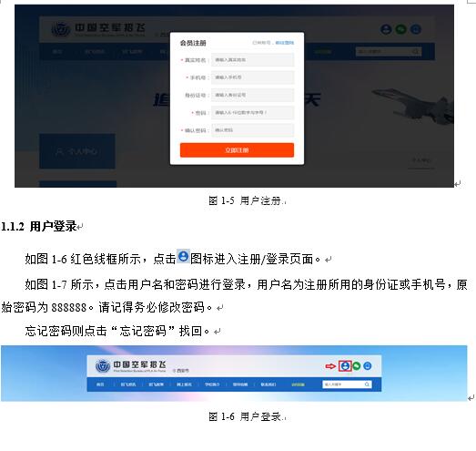The width and height of the screenshot is (476, 451).
Task: Click the red-boxed user icon in figure 1-6
Action: [345, 366]
